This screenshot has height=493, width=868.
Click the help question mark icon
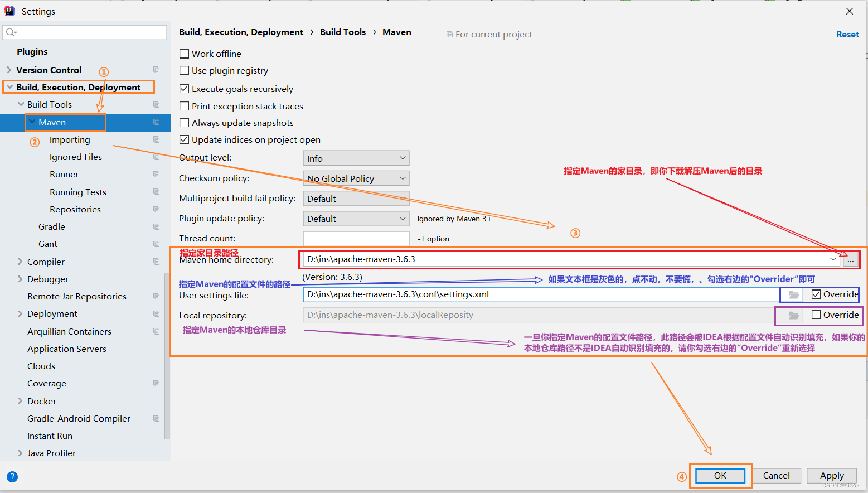point(12,477)
